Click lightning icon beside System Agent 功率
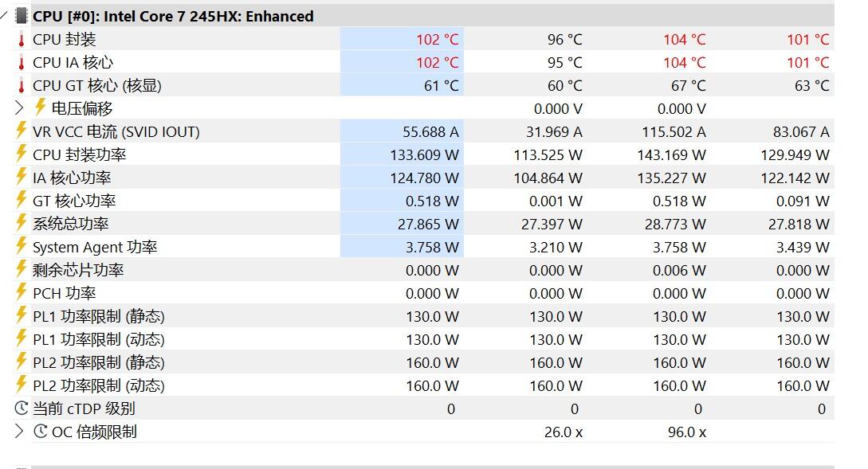868x469 pixels. 21,245
